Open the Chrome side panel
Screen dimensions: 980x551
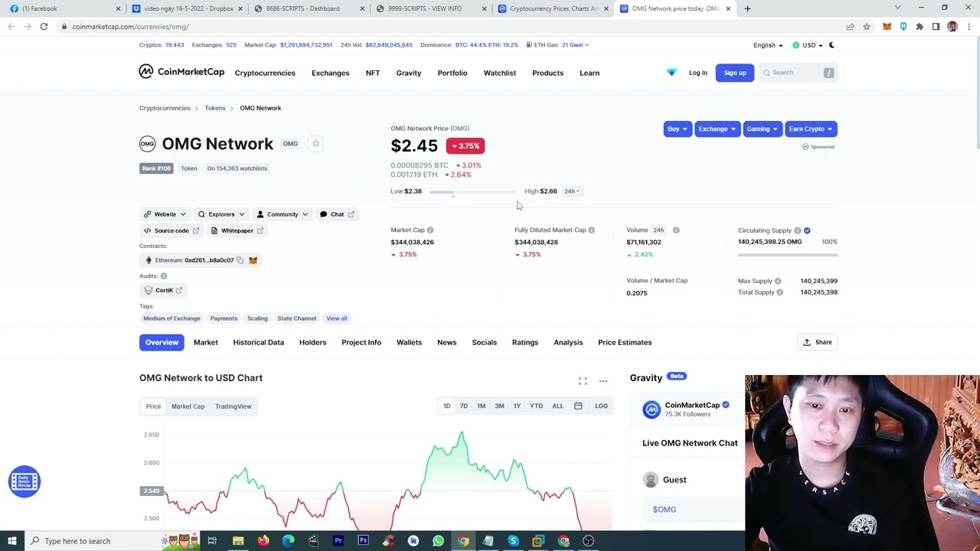936,27
